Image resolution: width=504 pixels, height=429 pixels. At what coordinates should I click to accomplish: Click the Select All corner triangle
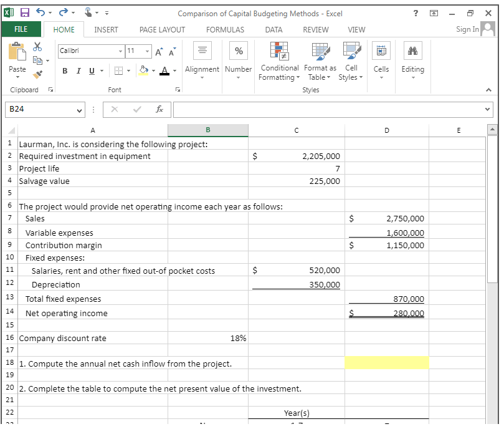pyautogui.click(x=11, y=130)
